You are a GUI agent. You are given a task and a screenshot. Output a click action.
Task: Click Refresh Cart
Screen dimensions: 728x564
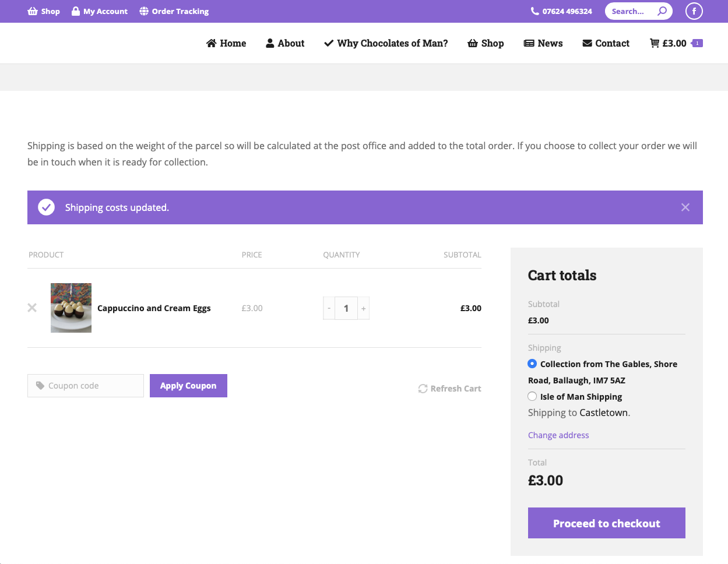pyautogui.click(x=449, y=389)
